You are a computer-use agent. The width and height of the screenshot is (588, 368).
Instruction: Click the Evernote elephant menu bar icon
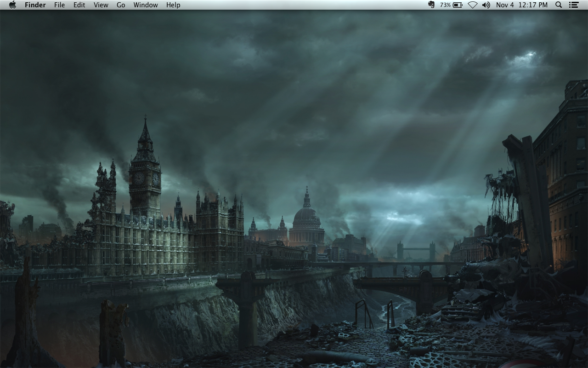(431, 5)
